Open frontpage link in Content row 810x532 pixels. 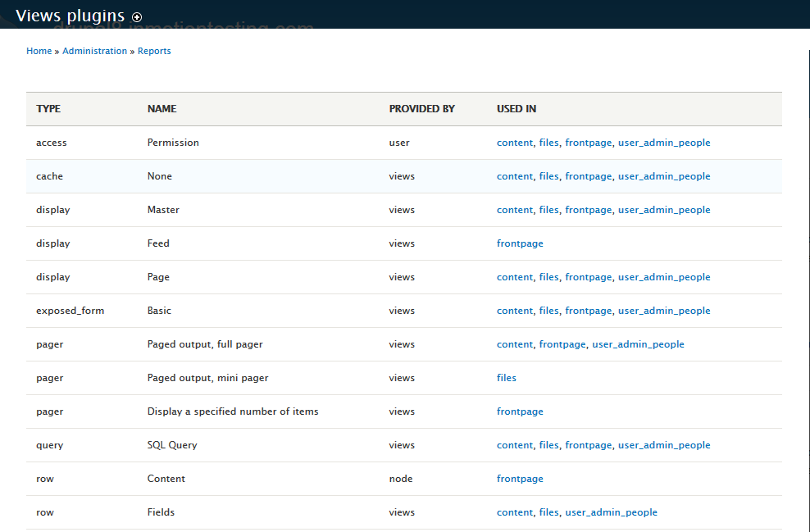[x=520, y=479]
